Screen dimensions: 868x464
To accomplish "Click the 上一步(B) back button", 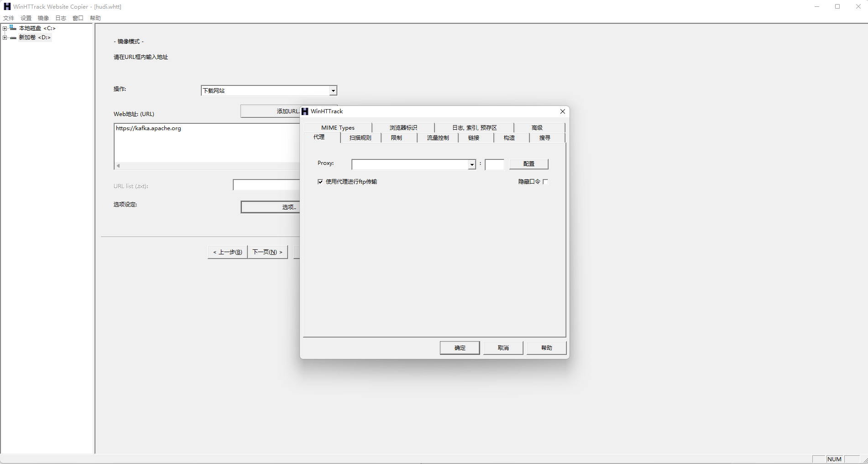I will point(228,252).
